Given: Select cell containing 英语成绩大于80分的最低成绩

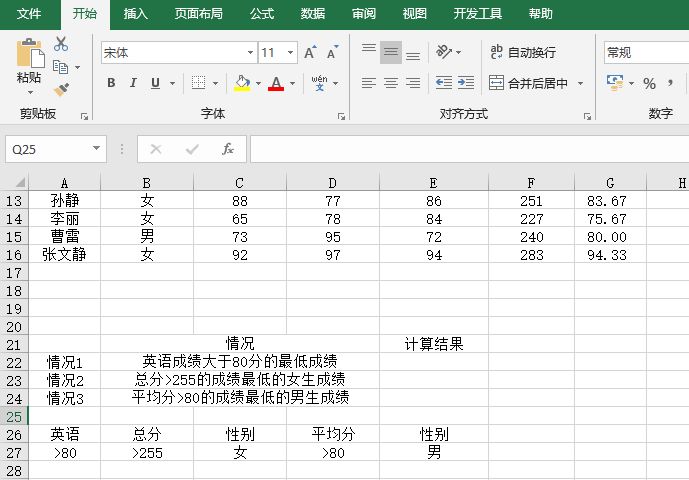Looking at the screenshot, I should click(x=239, y=361).
